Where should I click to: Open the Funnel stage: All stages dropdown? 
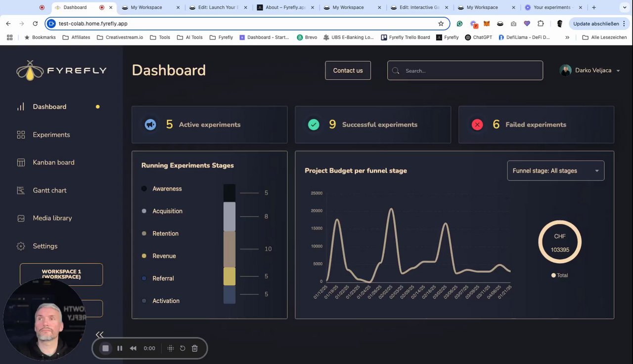555,170
